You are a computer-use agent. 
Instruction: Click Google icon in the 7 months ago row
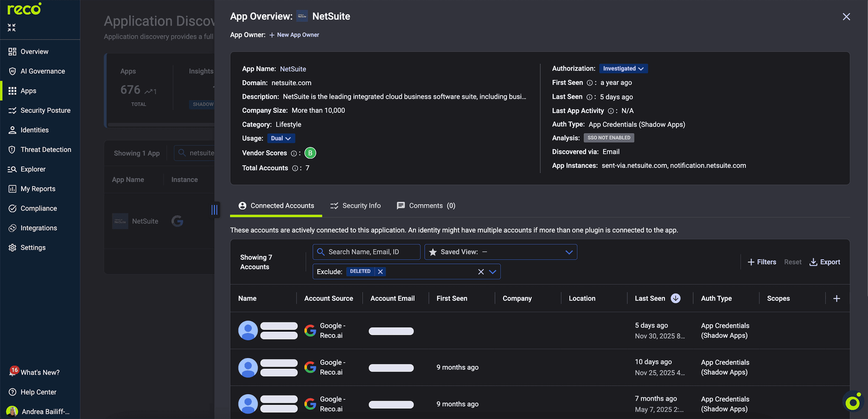click(310, 404)
